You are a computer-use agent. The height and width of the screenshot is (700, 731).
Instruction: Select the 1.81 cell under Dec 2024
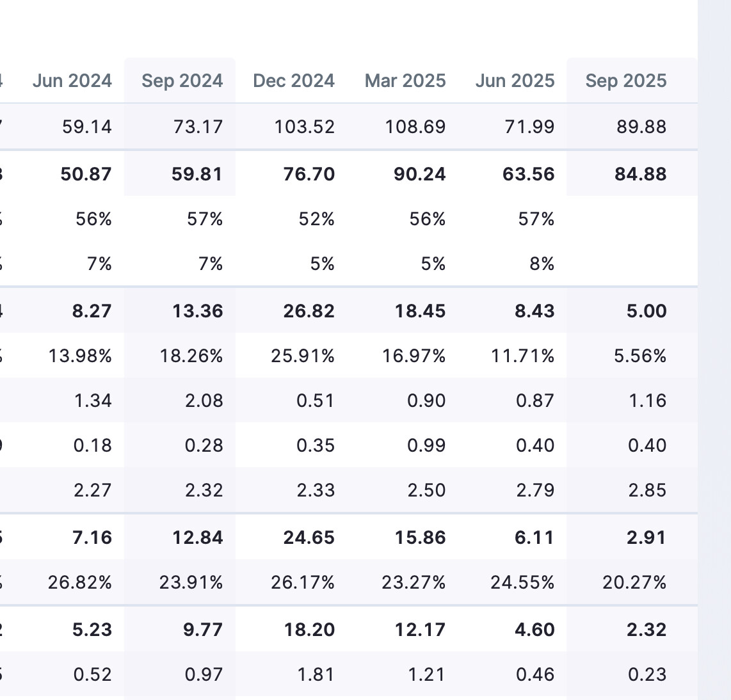(316, 674)
